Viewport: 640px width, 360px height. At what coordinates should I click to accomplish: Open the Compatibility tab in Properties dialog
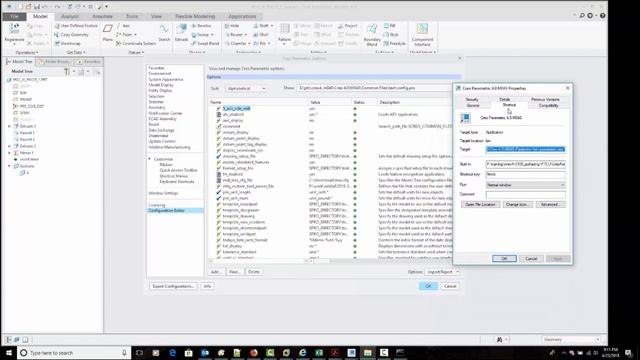tap(548, 105)
